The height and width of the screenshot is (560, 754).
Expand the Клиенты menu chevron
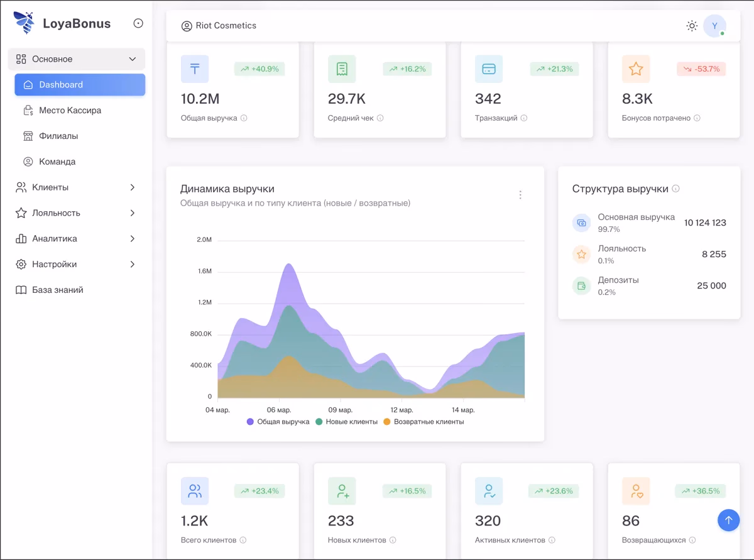[x=132, y=187]
